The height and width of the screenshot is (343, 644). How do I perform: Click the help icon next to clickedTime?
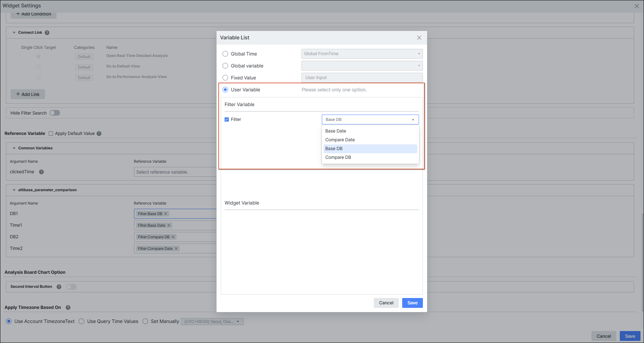41,172
